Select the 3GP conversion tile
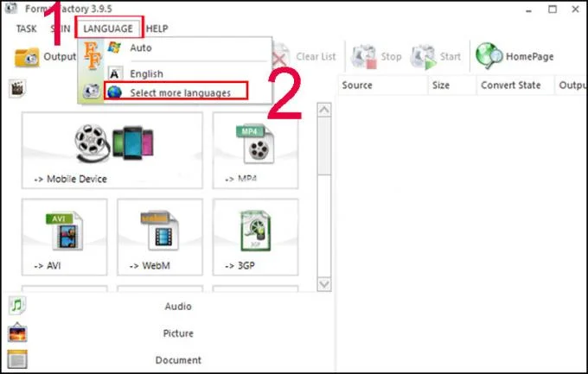The height and width of the screenshot is (374, 588). click(255, 237)
